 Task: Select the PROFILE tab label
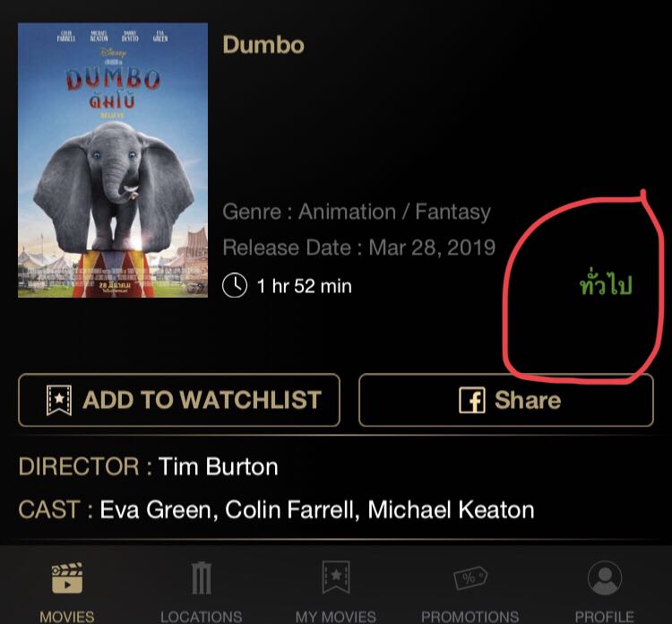[x=604, y=617]
